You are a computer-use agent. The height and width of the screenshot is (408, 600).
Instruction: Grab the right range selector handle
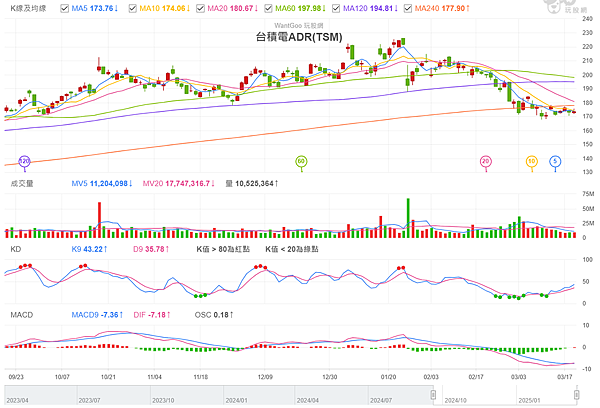click(x=577, y=395)
